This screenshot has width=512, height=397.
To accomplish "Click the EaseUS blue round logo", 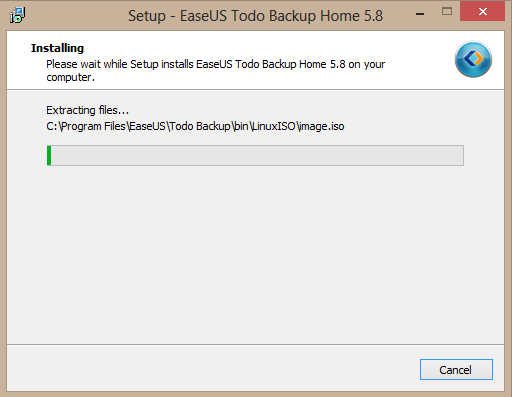I will [473, 59].
